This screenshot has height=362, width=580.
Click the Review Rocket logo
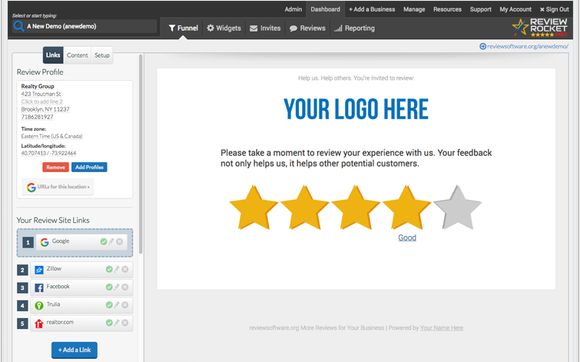tap(540, 27)
